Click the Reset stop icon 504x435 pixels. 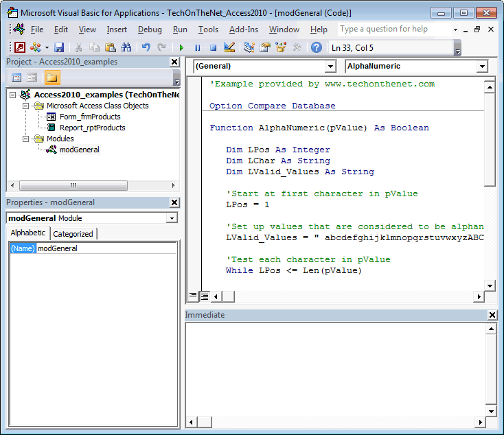click(213, 48)
